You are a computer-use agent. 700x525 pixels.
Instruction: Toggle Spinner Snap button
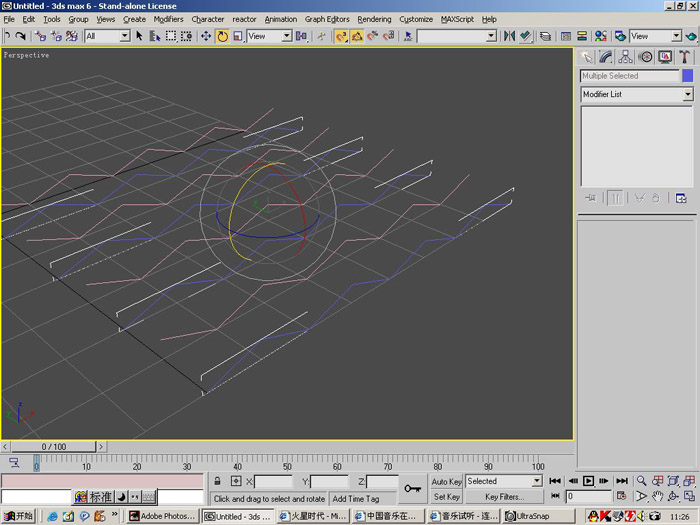point(389,36)
